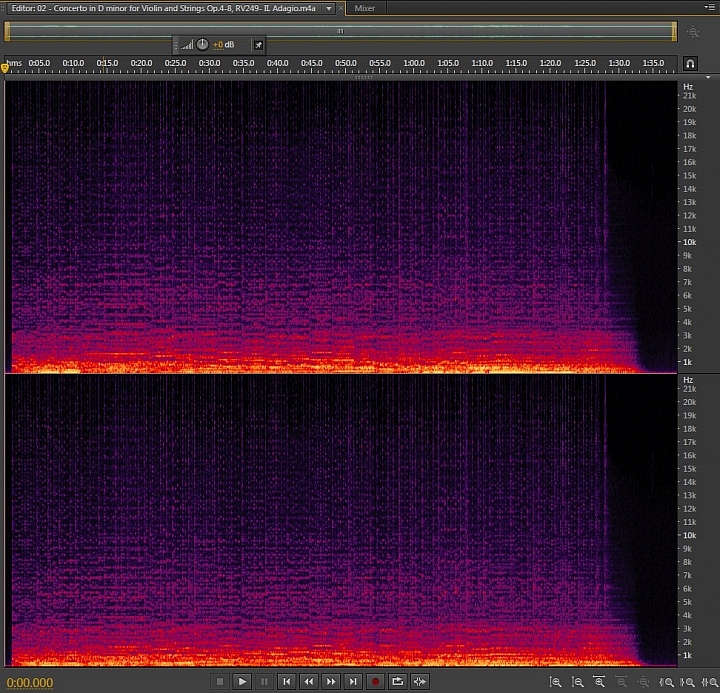720x693 pixels.
Task: Click the 21k label on the upper frequency scale
Action: (689, 96)
